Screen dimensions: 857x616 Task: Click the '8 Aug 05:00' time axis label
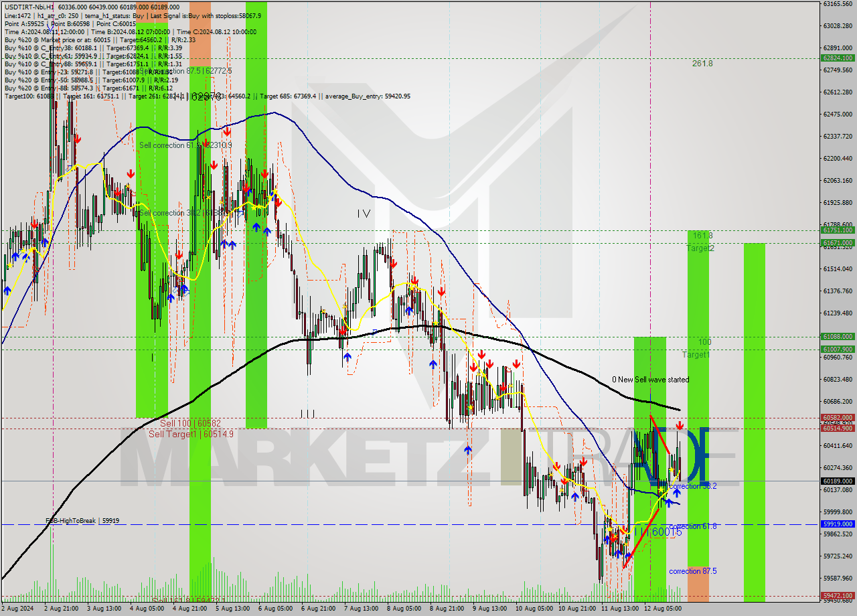(404, 609)
